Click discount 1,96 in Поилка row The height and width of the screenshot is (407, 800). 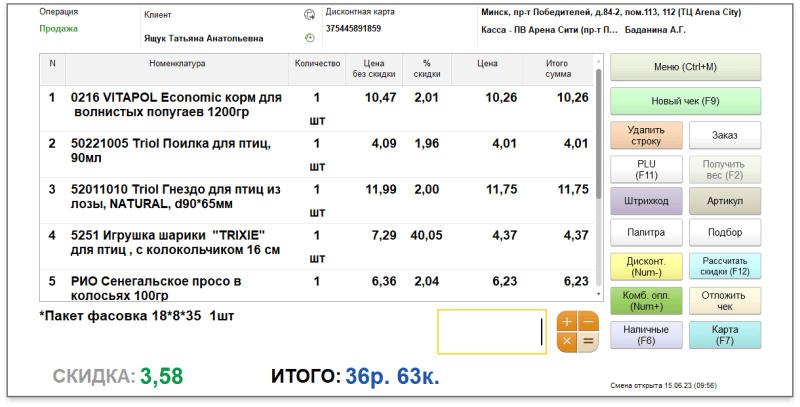tap(427, 144)
